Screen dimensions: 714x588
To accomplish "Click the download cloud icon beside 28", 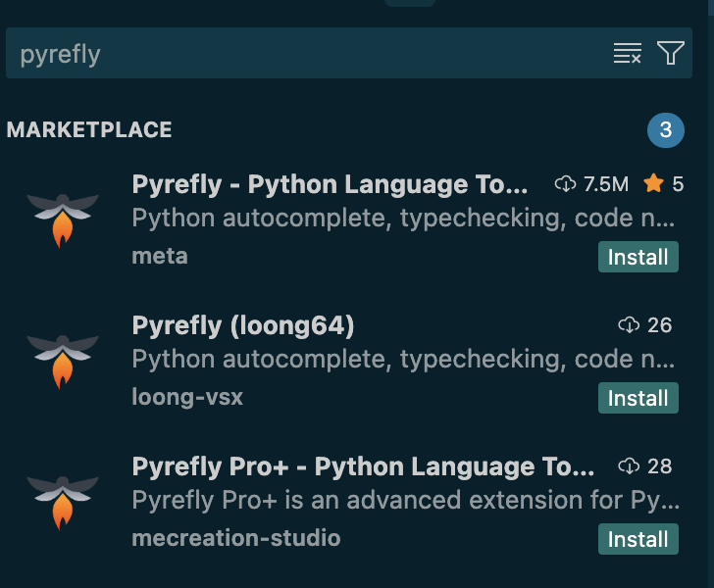I will [629, 466].
